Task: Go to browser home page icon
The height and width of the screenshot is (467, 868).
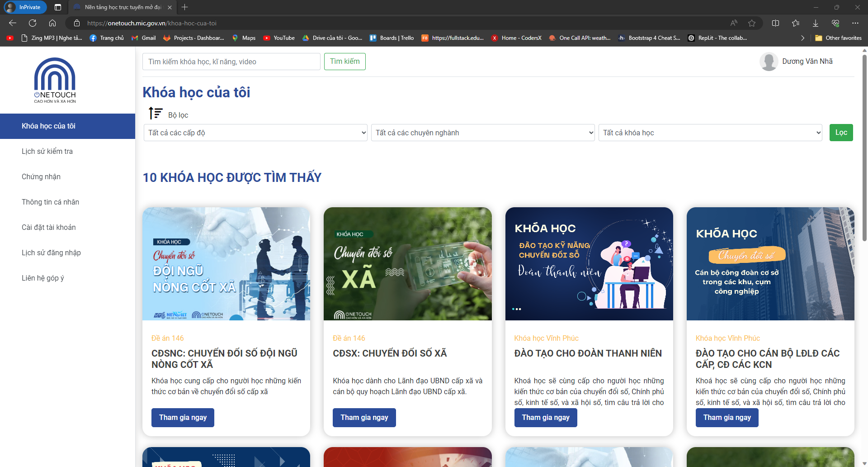Action: click(52, 23)
